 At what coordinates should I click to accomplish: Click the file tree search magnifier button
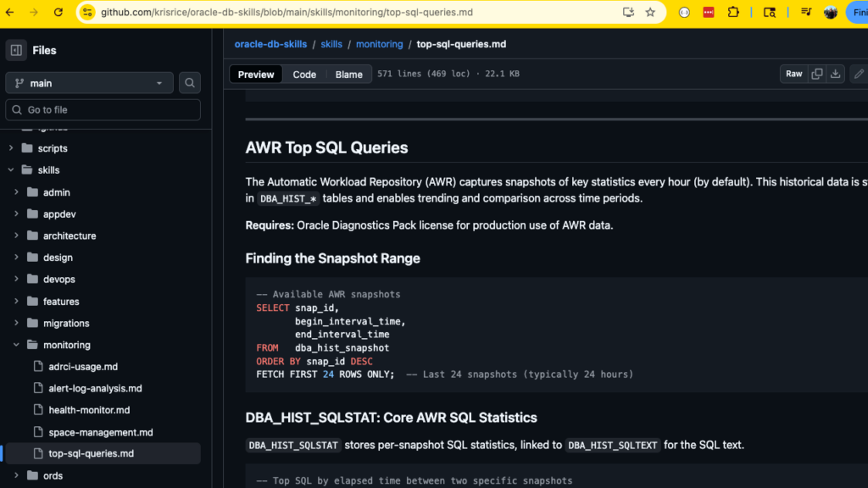pos(190,83)
